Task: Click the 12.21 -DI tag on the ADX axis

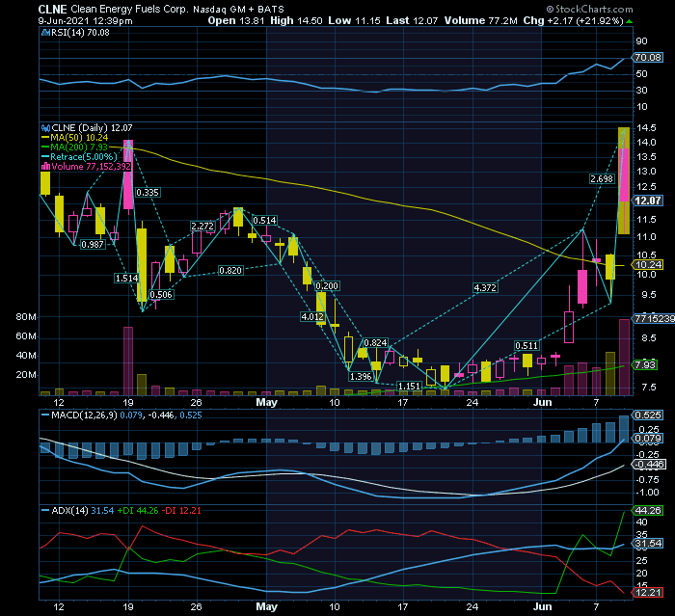Action: click(648, 593)
